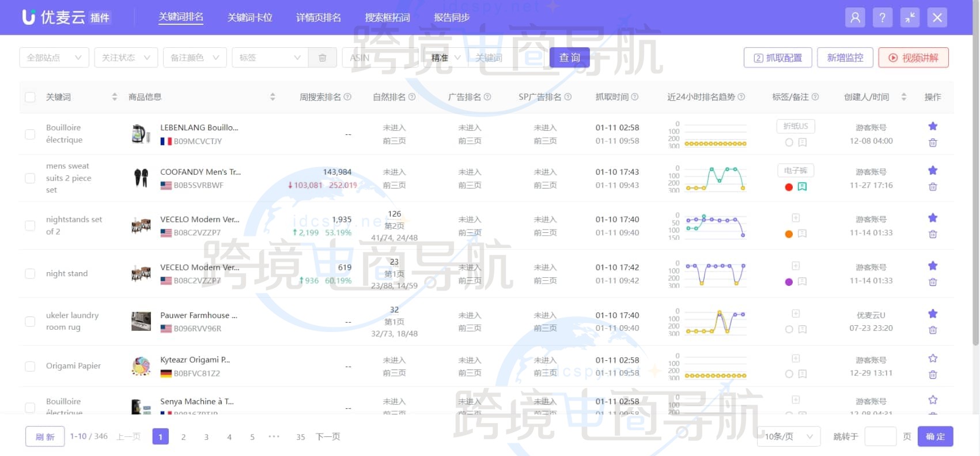Open the 关注状态 dropdown
Screen dimensions: 980x456
coord(126,58)
